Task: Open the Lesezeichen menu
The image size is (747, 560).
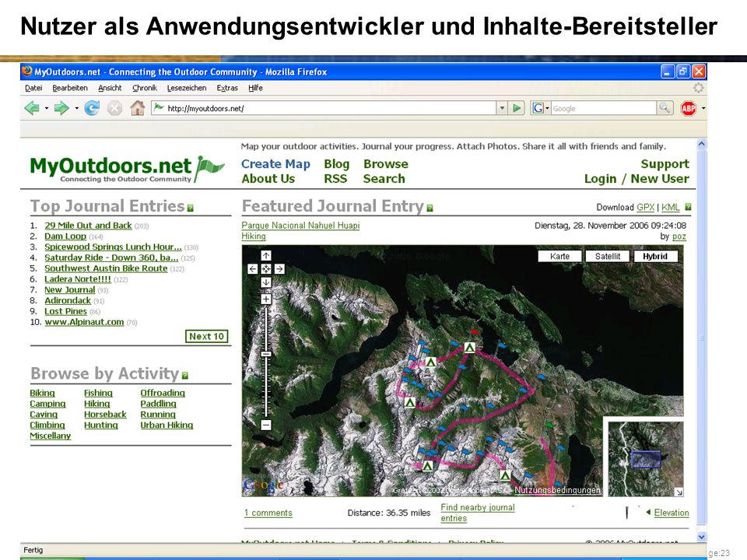Action: (x=187, y=88)
